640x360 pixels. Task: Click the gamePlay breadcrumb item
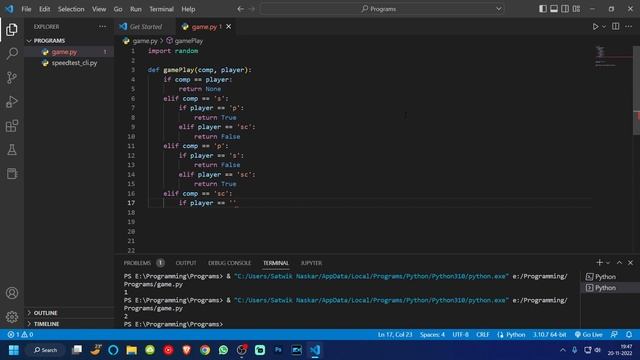[x=184, y=41]
